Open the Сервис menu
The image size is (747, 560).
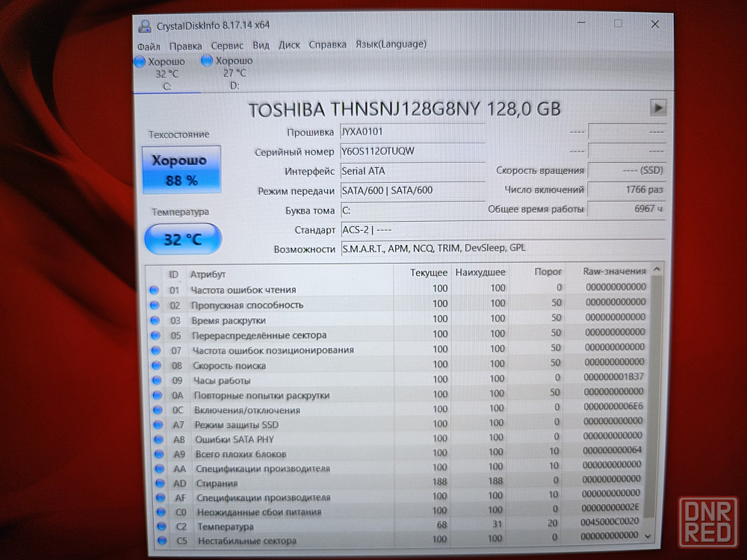(227, 46)
